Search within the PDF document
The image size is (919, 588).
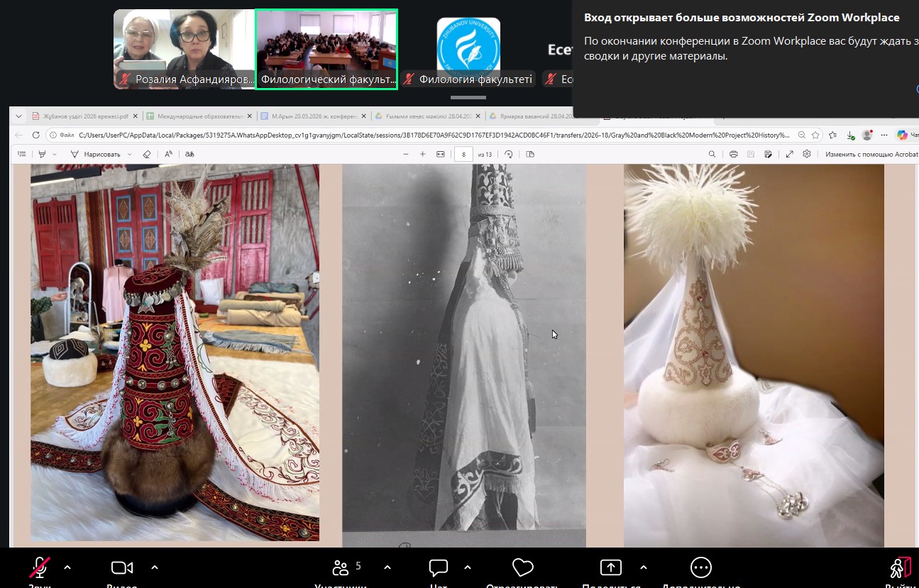pyautogui.click(x=712, y=154)
